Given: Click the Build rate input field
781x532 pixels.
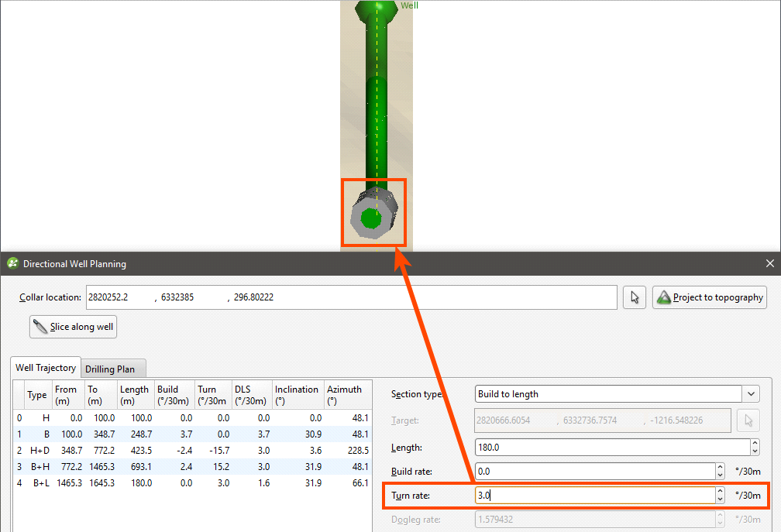Looking at the screenshot, I should (594, 471).
